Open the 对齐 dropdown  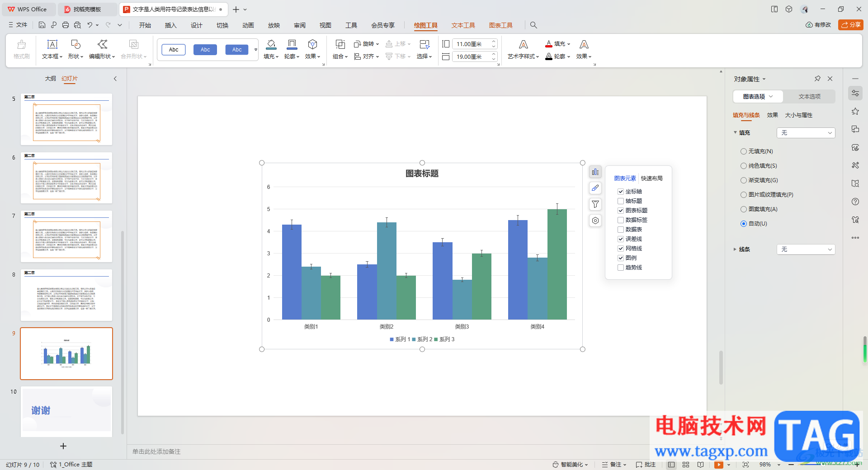pyautogui.click(x=366, y=56)
